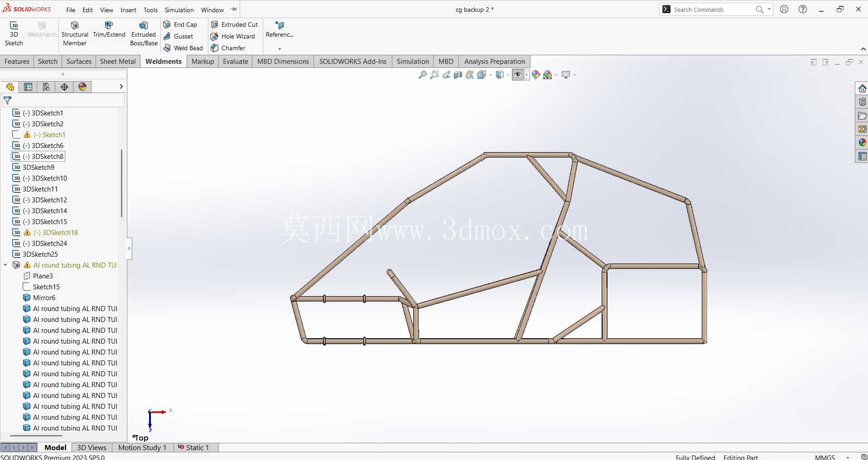868x460 pixels.
Task: Switch to the Evaluate tab
Action: point(236,62)
